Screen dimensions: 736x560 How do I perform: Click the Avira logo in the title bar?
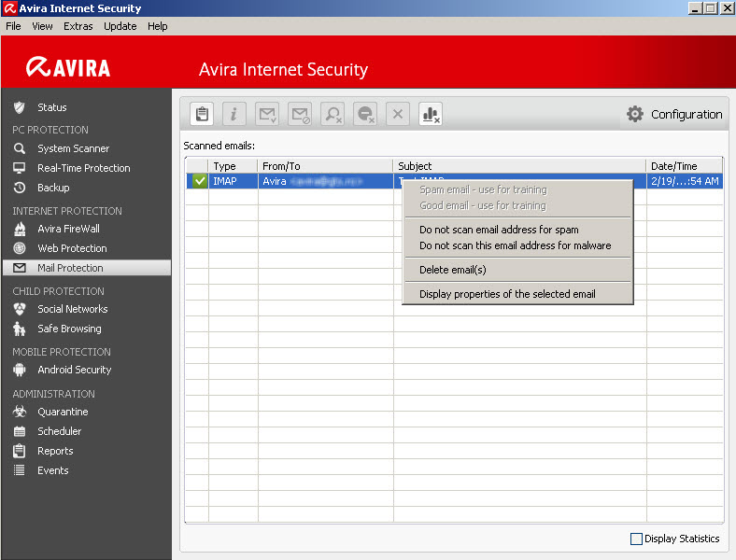10,8
